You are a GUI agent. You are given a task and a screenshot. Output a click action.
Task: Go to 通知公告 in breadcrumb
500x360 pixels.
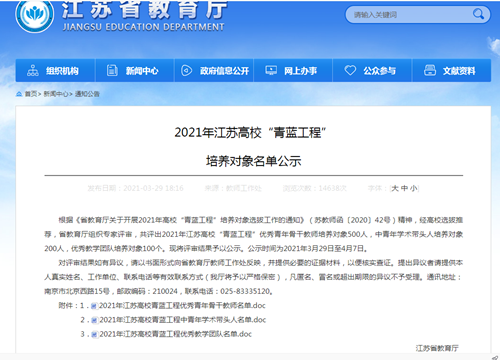click(87, 94)
